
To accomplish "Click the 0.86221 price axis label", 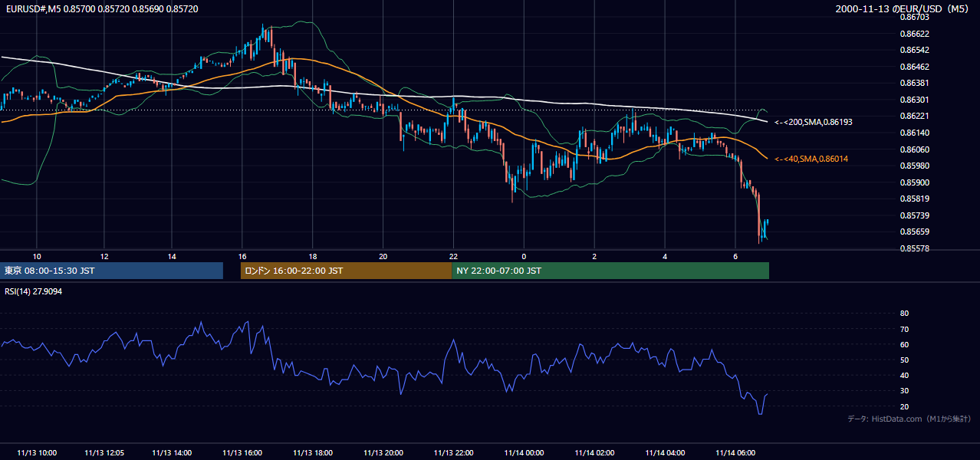I will coord(914,117).
